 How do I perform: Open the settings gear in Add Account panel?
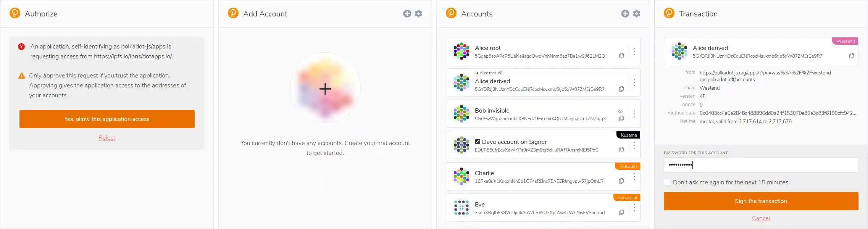[418, 13]
